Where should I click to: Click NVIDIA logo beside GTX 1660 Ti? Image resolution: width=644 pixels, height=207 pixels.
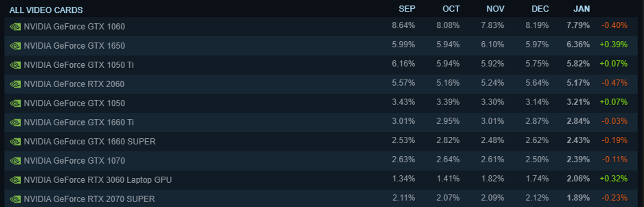[15, 122]
